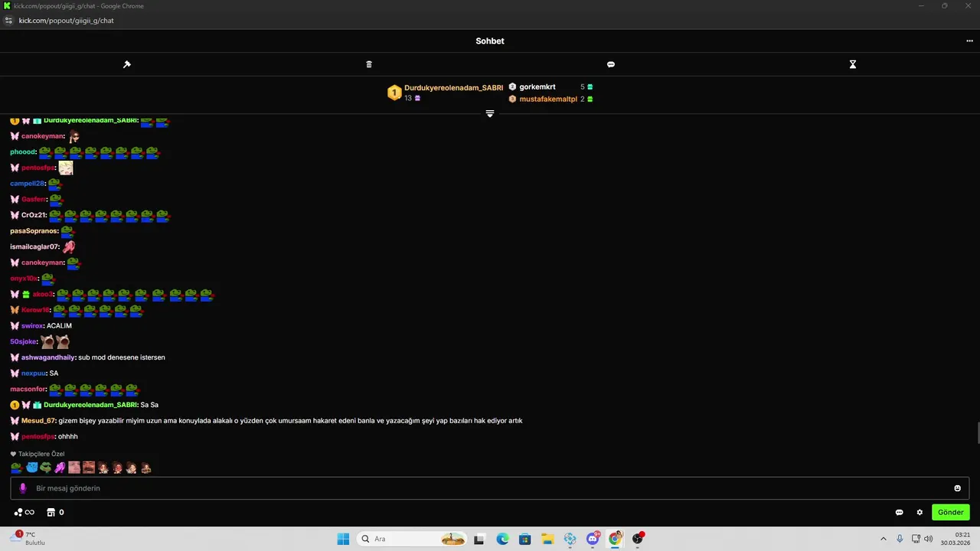This screenshot has width=980, height=551.
Task: Select the green pepe quick emote
Action: 45,468
